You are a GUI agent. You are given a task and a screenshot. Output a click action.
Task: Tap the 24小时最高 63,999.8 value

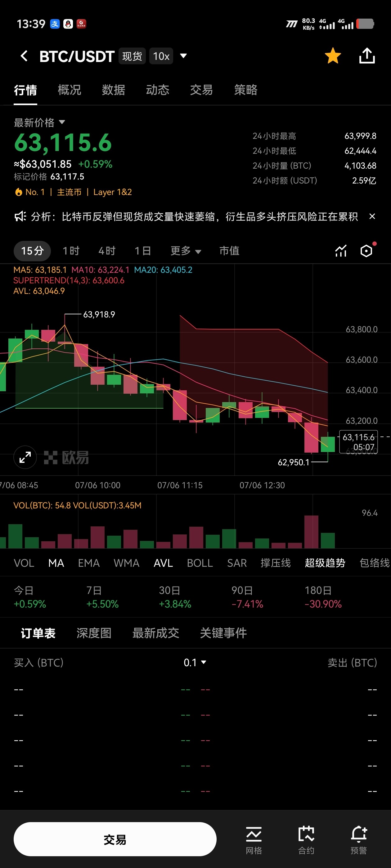coord(360,136)
